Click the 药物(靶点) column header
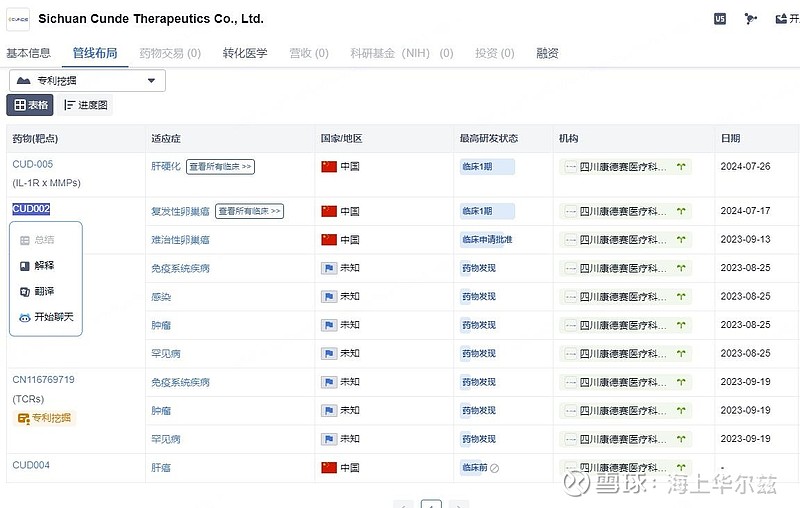Image resolution: width=800 pixels, height=508 pixels. [x=35, y=139]
